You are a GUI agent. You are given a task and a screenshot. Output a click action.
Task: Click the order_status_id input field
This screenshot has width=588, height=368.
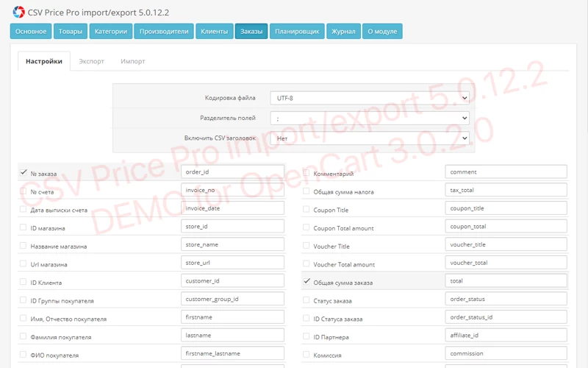pos(506,317)
